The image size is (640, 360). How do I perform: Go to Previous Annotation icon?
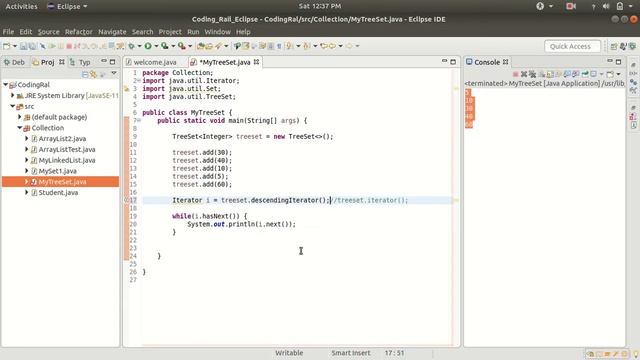(x=306, y=46)
